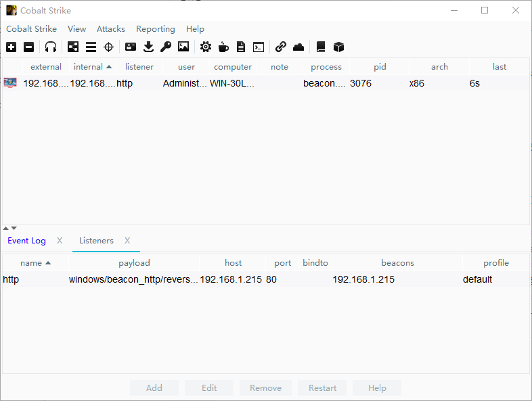This screenshot has width=532, height=401.
Task: Sort listeners by beacons column
Action: click(x=397, y=262)
